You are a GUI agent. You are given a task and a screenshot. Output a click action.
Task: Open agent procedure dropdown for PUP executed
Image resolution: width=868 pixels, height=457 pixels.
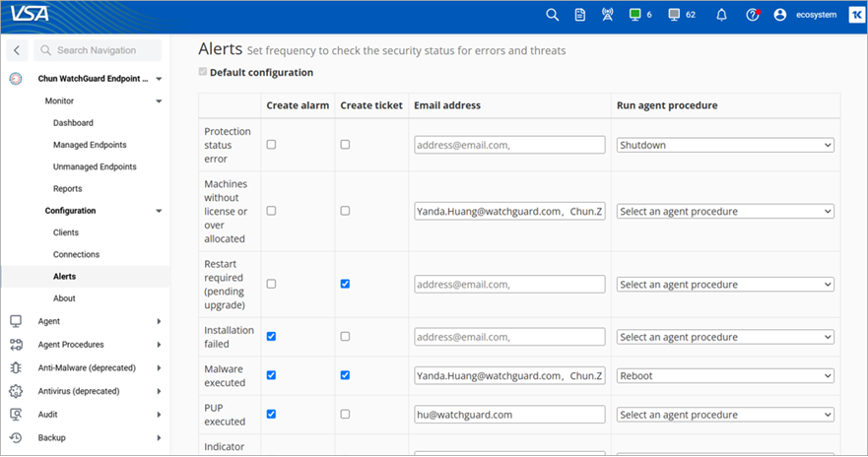[x=725, y=415]
